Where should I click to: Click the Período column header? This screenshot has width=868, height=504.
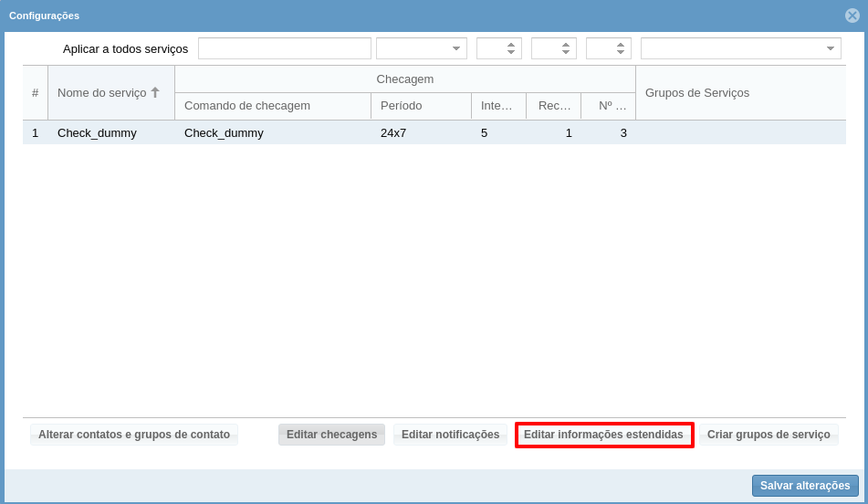pos(420,106)
